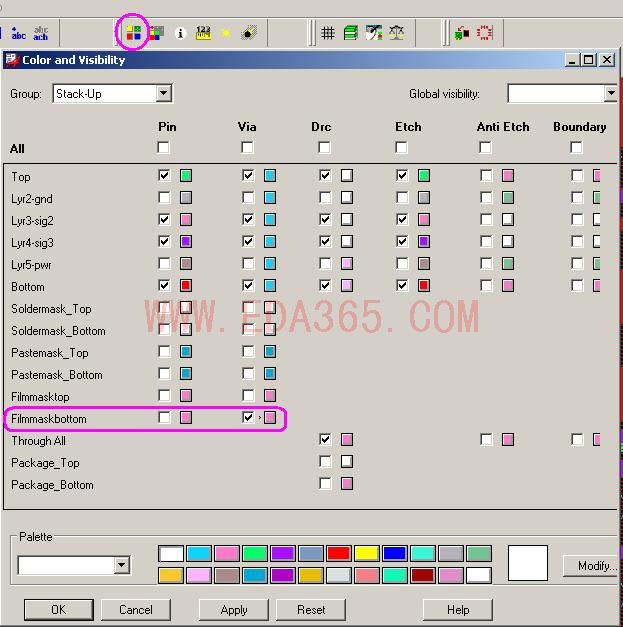Open the Constraint scales icon
The image size is (623, 627).
point(397,33)
